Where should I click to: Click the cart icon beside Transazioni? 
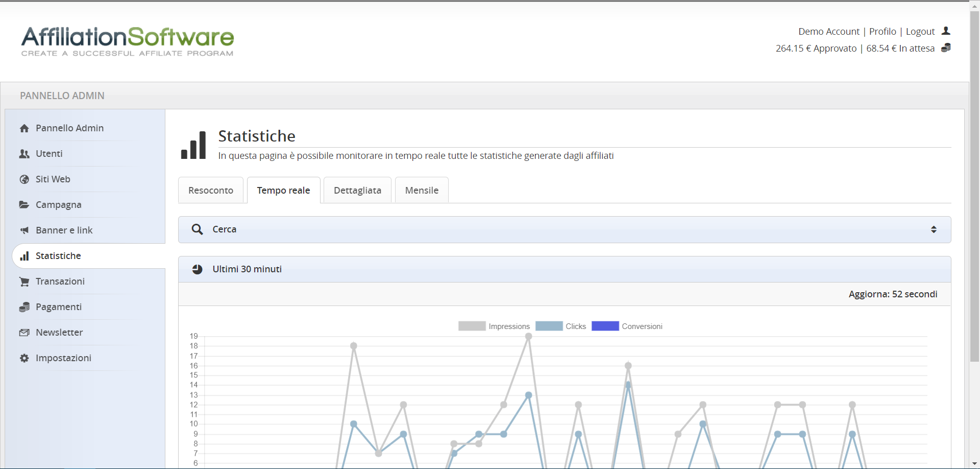click(x=24, y=282)
